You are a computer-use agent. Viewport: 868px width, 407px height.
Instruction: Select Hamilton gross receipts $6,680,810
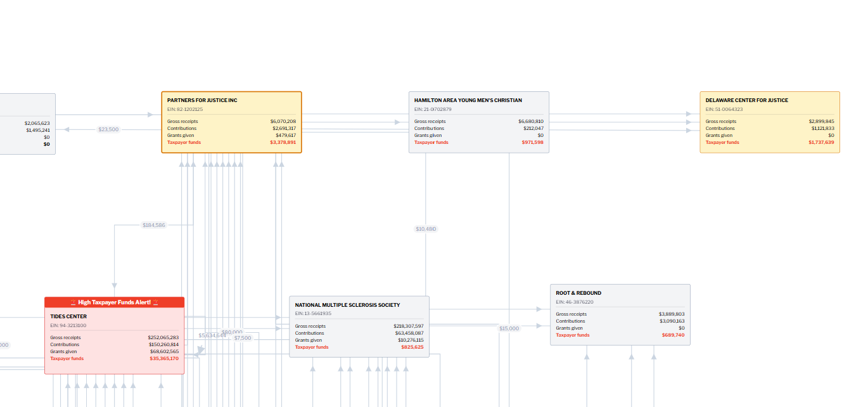[x=531, y=121]
